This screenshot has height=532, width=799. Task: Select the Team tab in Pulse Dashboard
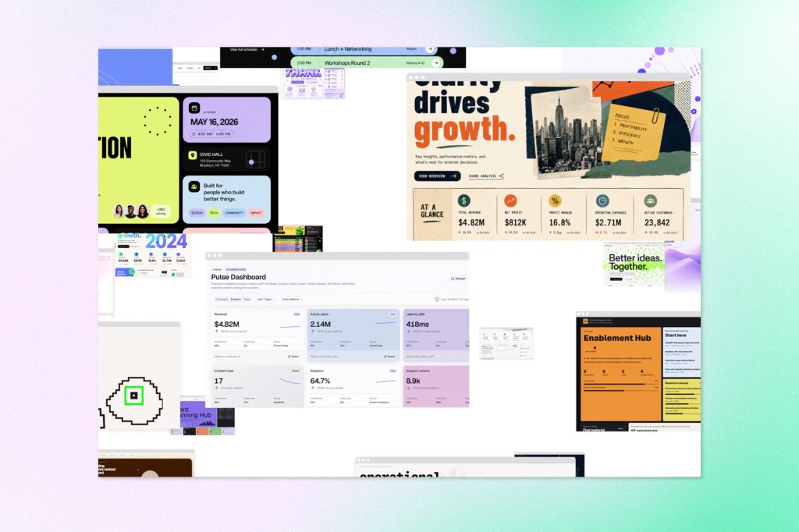(247, 299)
